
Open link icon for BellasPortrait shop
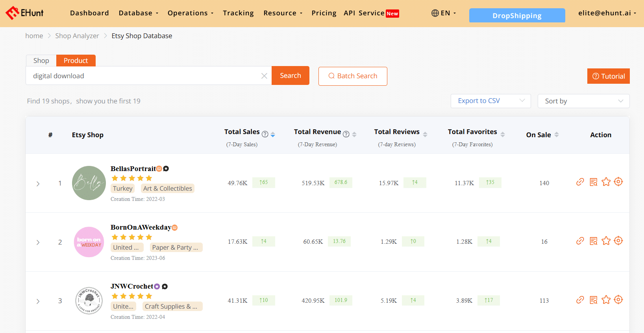click(x=580, y=182)
